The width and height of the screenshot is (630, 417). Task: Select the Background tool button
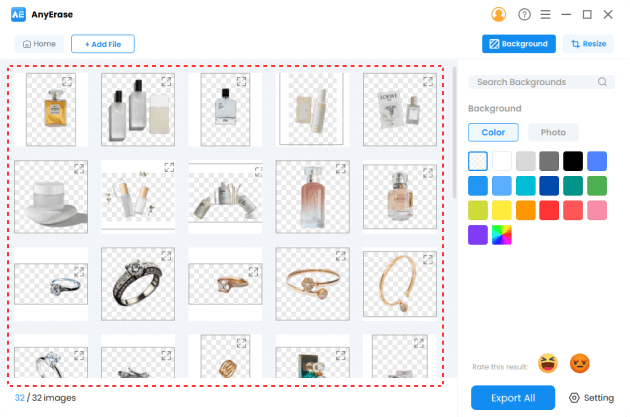[519, 44]
